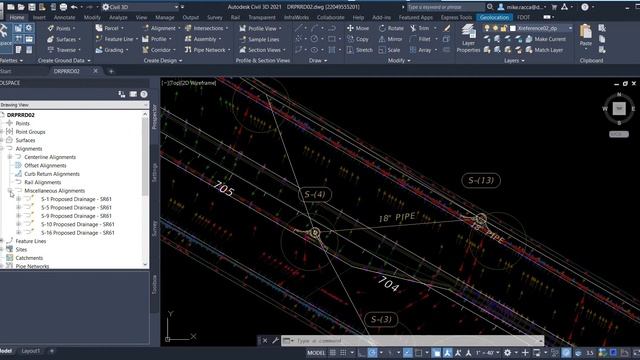Expand the Centerline Alignments node
The image size is (640, 360).
[9, 157]
